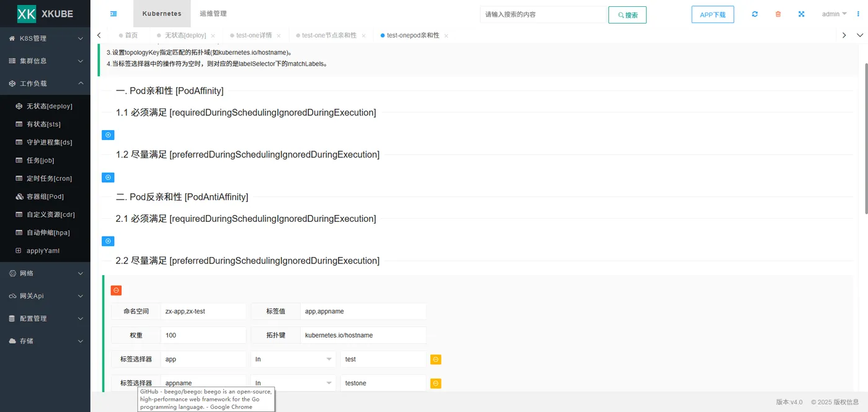Add rule under 1.1 required PodAffinity
This screenshot has height=412, width=868.
108,135
